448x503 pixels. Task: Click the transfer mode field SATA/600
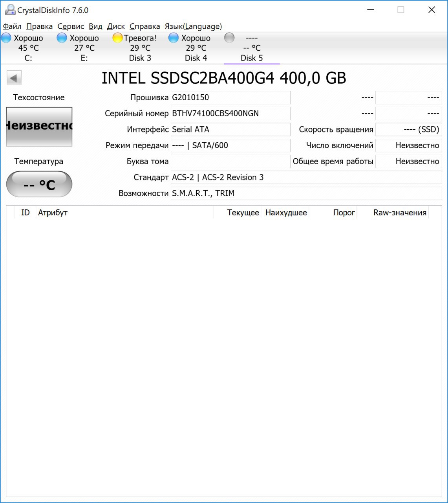230,145
